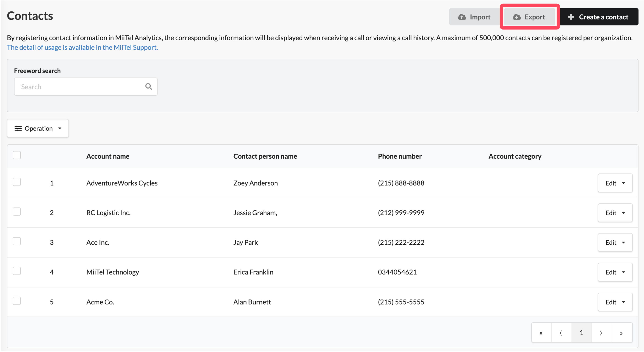Open Edit dropdown for AdventureWorks Cycles
The height and width of the screenshot is (352, 644).
pos(615,183)
